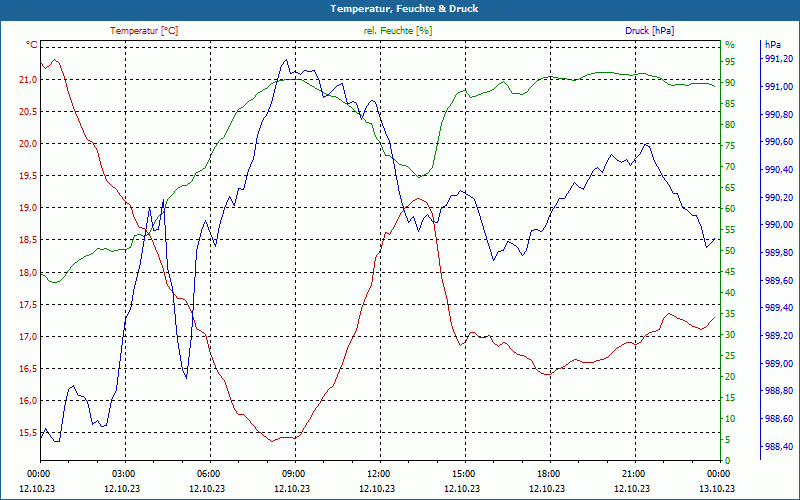Viewport: 800px width, 500px height.
Task: Click the 25 humidity axis value
Action: point(730,356)
